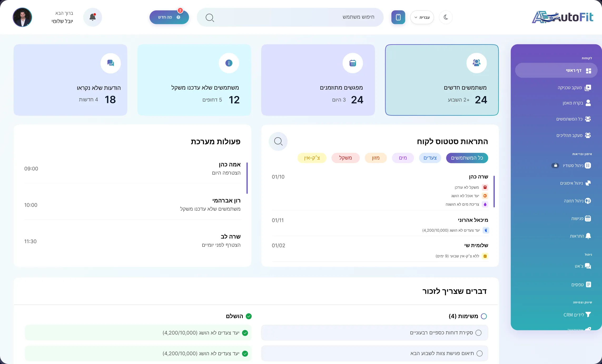Click the צ'אט chat icon in sidebar
Image resolution: width=602 pixels, height=364 pixels.
[588, 266]
